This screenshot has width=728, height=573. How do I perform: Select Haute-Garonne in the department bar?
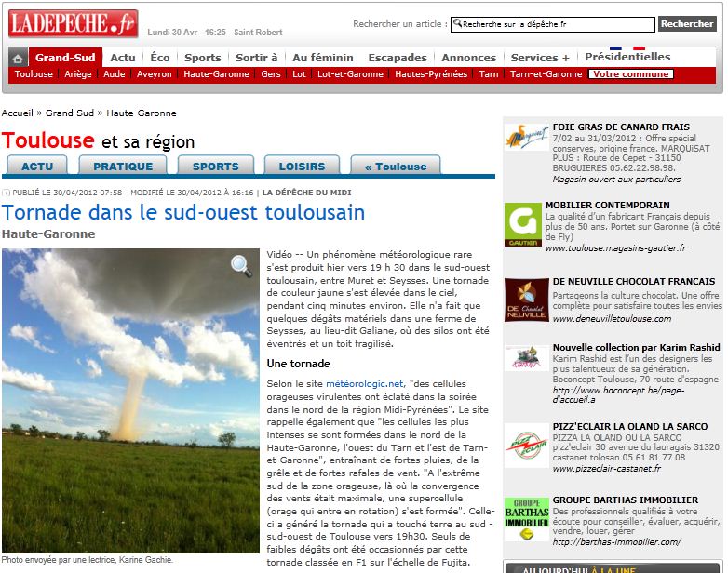pos(217,74)
